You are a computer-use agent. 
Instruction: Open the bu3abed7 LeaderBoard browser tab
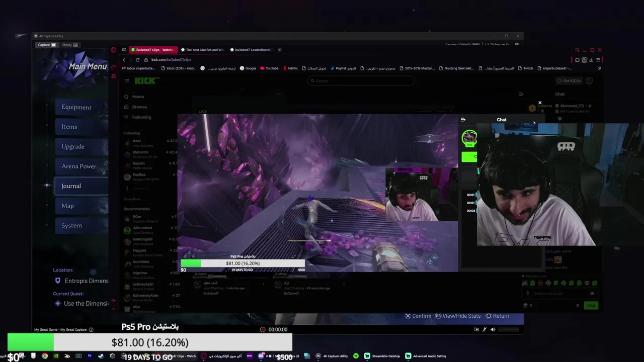pos(251,50)
